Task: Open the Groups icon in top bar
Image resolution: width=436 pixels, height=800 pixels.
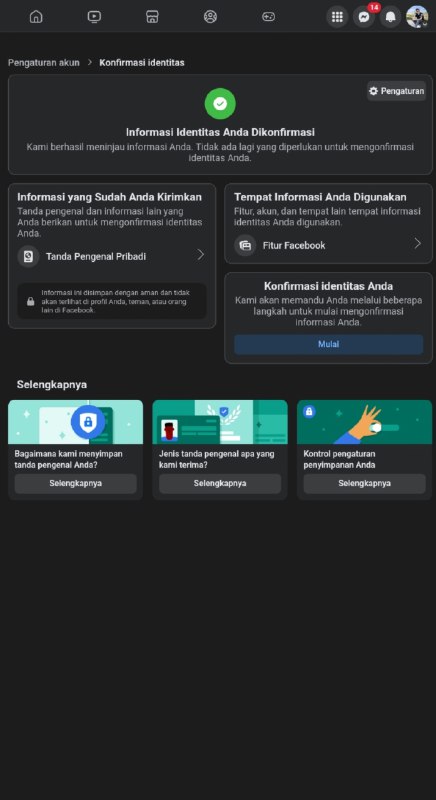Action: coord(210,16)
